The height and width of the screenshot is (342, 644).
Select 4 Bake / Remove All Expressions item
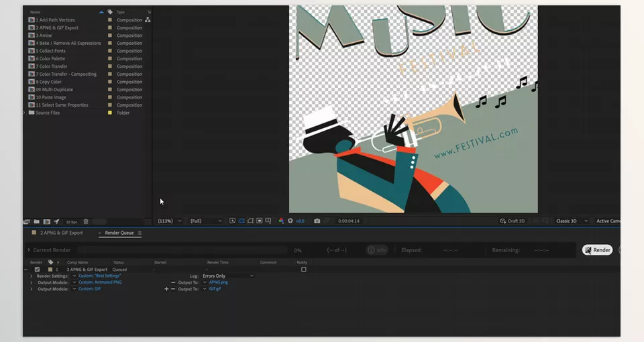pyautogui.click(x=68, y=43)
